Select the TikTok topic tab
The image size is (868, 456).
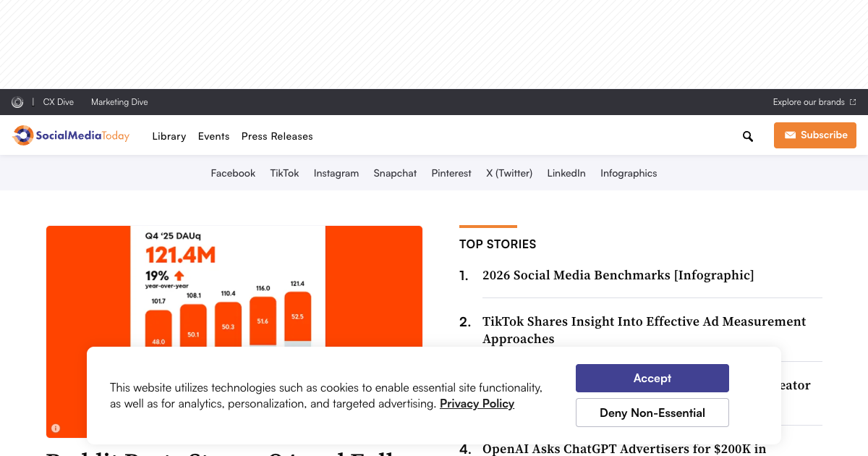(x=284, y=173)
